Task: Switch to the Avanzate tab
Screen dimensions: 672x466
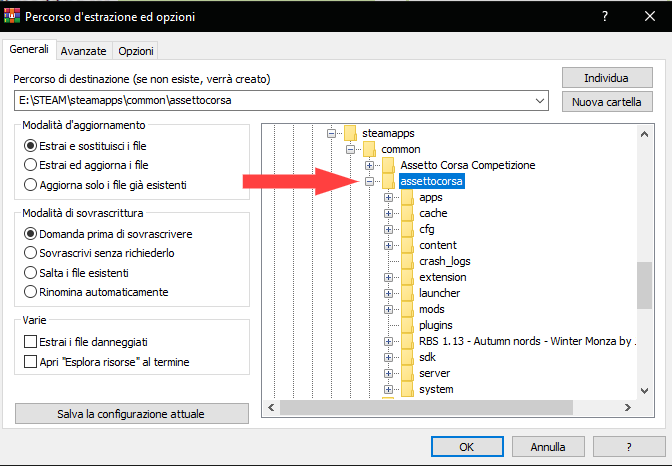Action: coord(83,51)
